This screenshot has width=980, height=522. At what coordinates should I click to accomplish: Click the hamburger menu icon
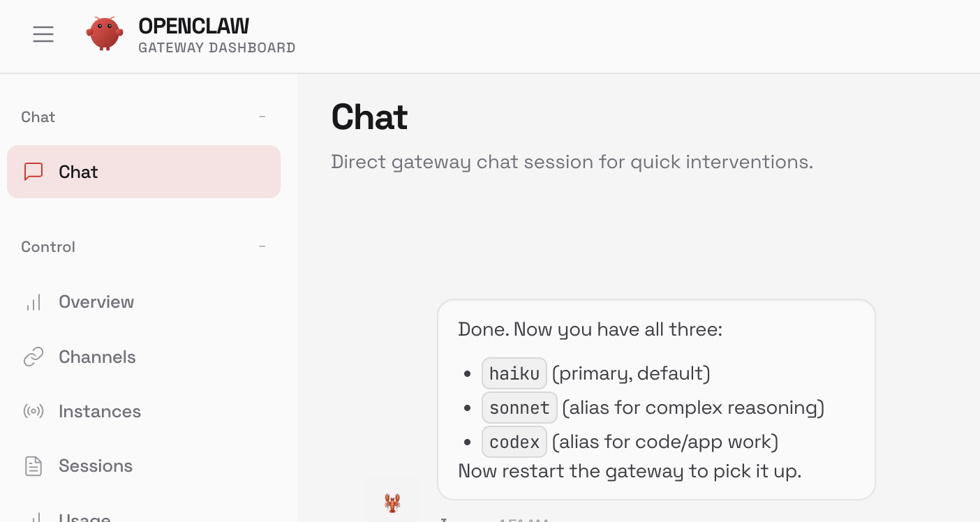point(43,34)
